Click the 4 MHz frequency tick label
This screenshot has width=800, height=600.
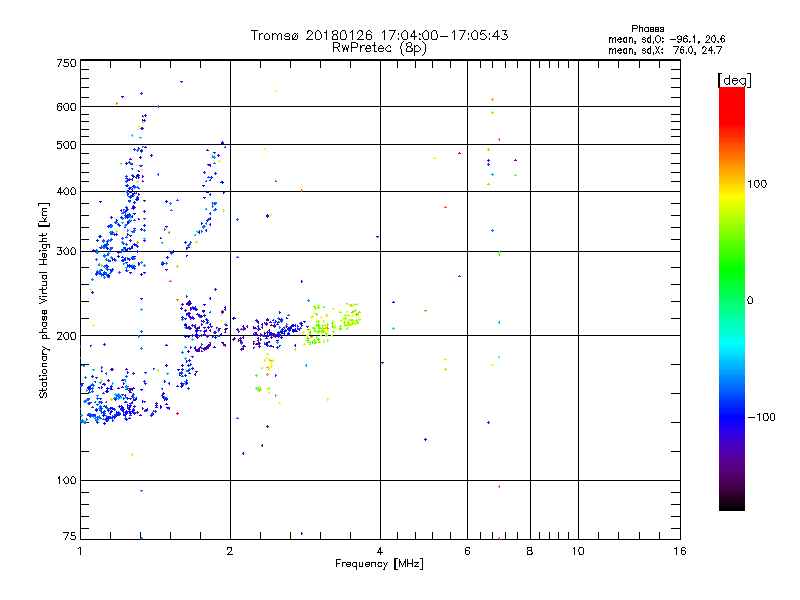pyautogui.click(x=380, y=551)
